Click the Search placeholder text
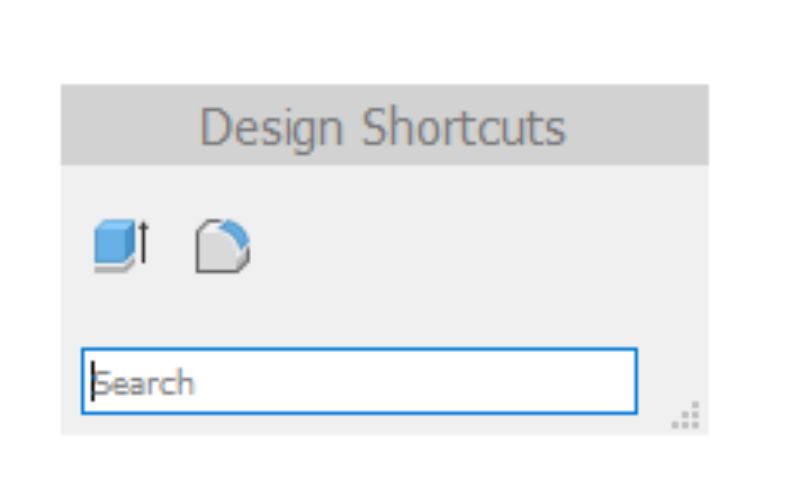The width and height of the screenshot is (800, 479). pyautogui.click(x=144, y=383)
